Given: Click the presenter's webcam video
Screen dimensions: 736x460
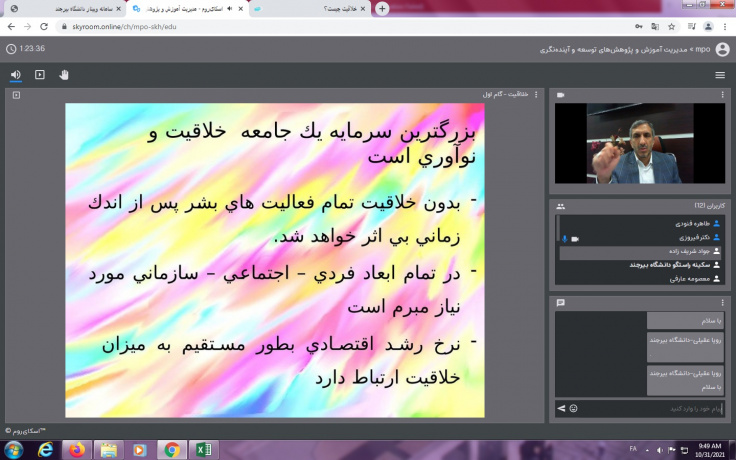Looking at the screenshot, I should (x=641, y=143).
